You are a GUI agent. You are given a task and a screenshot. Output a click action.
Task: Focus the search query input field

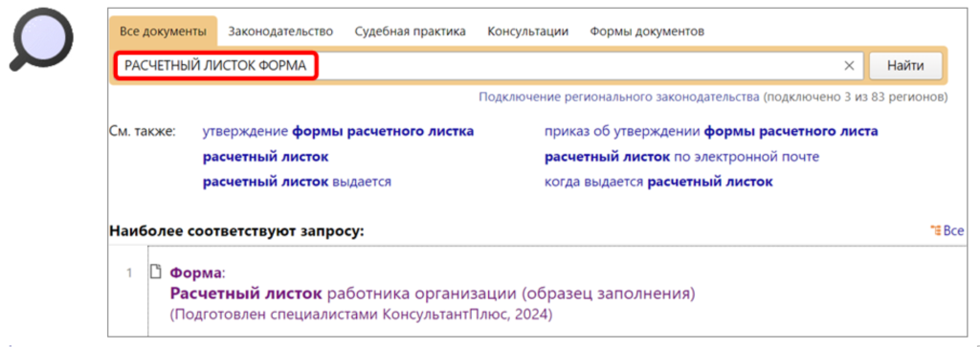(488, 66)
